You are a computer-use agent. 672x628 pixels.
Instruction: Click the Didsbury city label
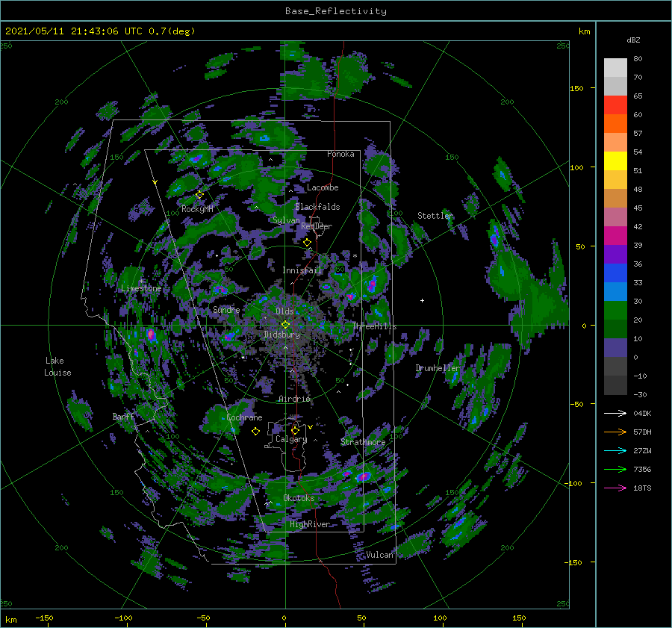tap(281, 335)
